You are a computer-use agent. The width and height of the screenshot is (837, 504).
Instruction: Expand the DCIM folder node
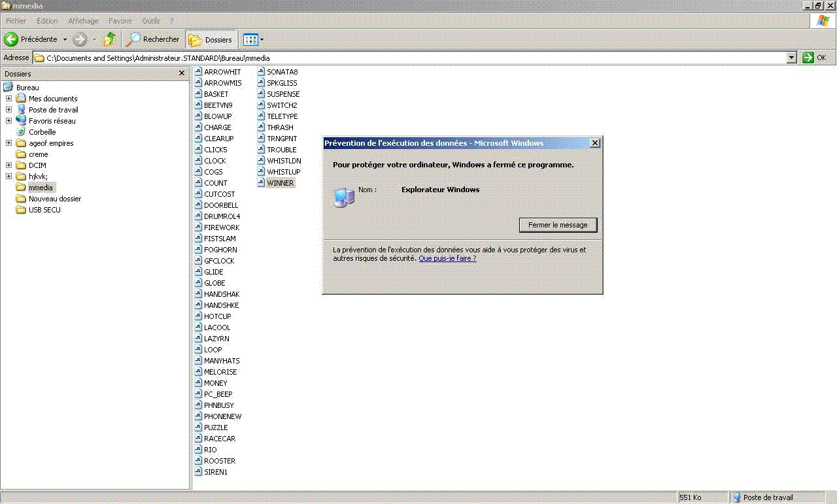(9, 165)
